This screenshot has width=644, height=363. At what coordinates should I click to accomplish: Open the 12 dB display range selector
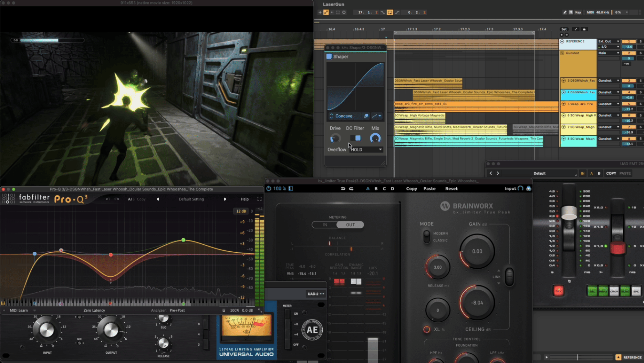click(x=241, y=211)
